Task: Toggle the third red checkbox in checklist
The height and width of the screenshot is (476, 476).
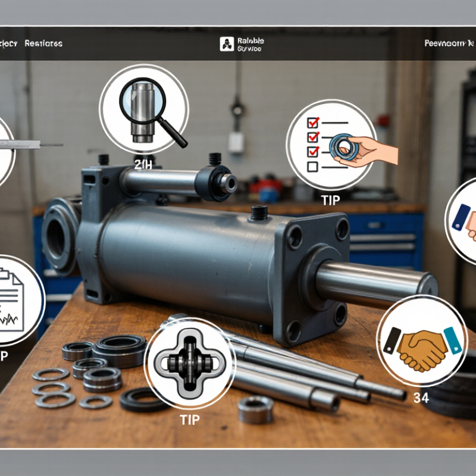Action: [313, 151]
